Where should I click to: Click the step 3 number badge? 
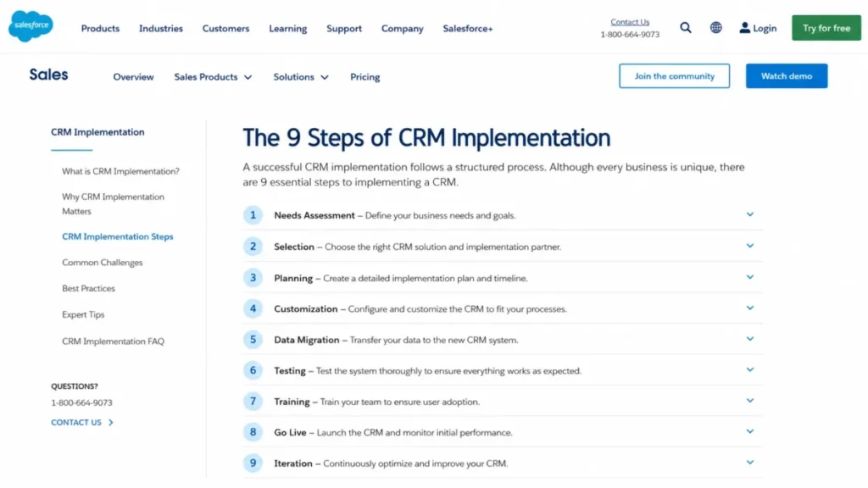point(253,278)
